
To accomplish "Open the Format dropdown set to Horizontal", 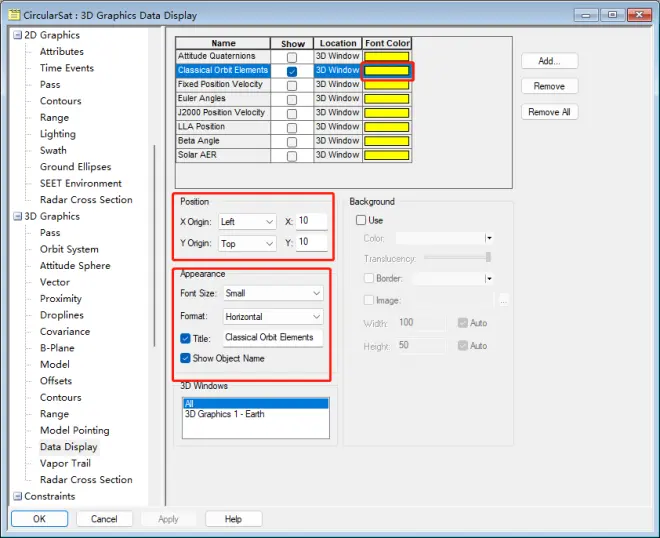I will (273, 317).
